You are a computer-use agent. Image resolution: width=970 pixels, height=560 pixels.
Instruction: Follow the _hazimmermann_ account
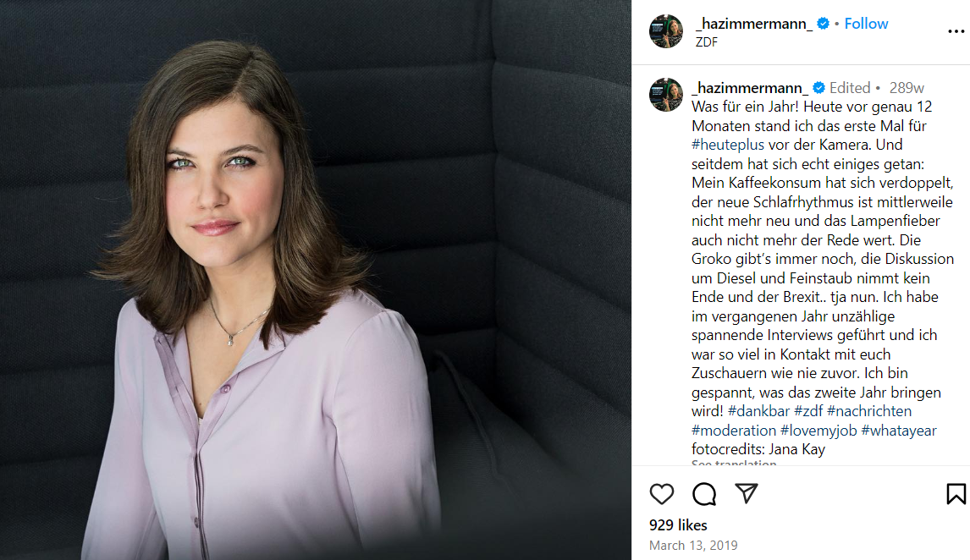866,24
